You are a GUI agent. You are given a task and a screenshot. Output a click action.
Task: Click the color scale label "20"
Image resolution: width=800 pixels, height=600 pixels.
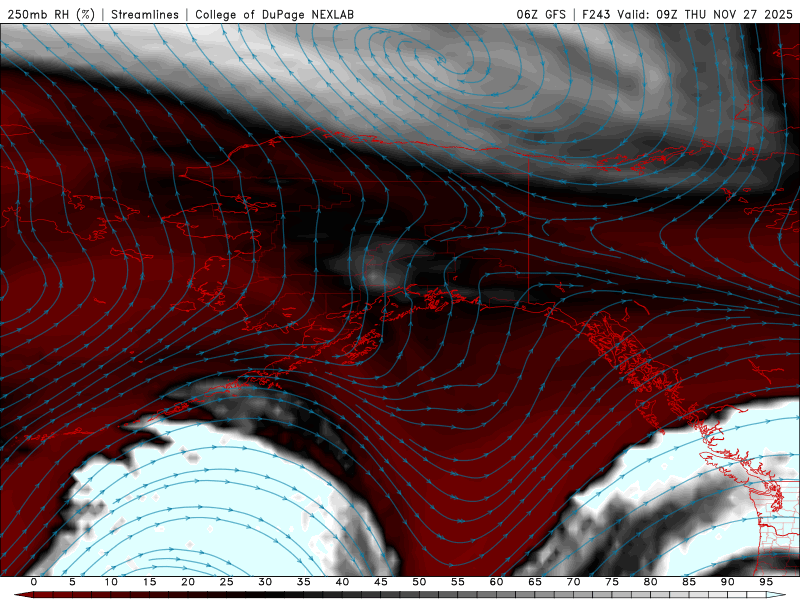coord(188,582)
